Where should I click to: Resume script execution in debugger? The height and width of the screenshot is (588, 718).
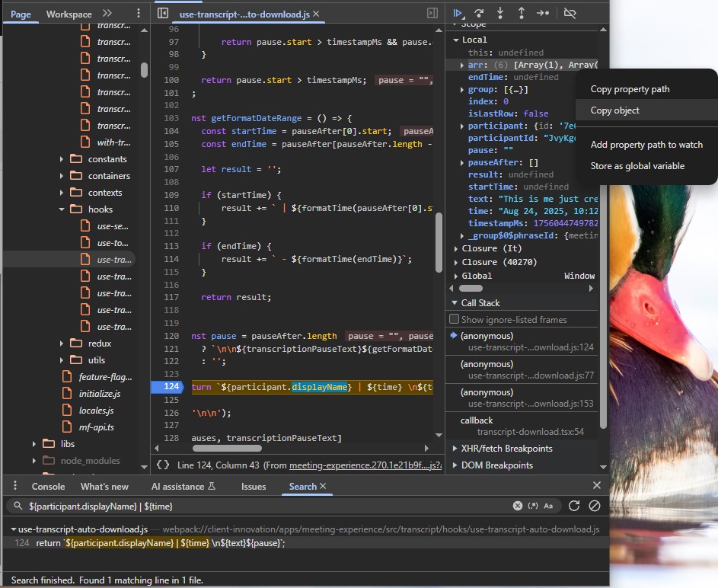458,13
